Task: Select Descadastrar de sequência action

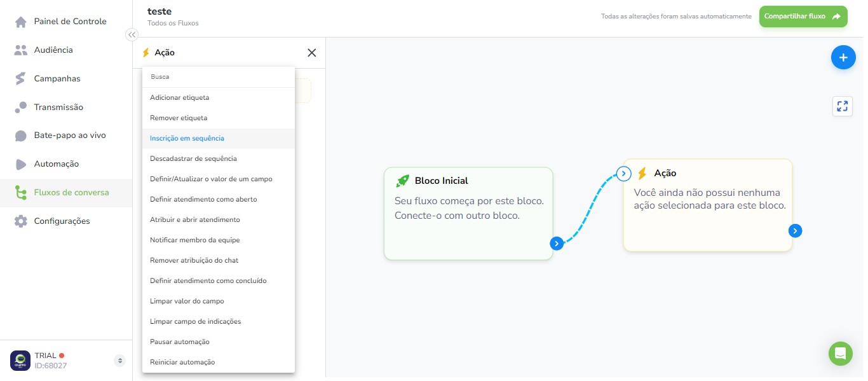Action: click(219, 159)
